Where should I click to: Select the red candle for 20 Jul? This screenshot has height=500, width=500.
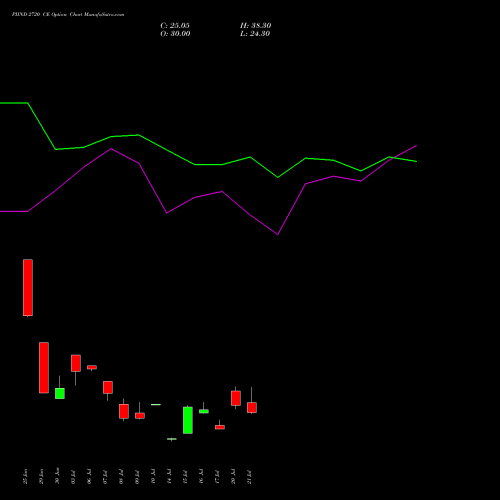[236, 398]
